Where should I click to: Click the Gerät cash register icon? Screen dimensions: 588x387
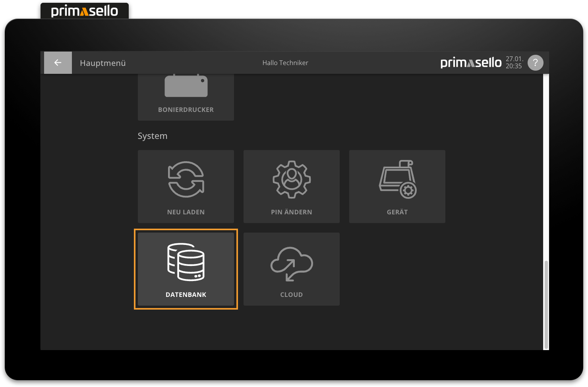pyautogui.click(x=397, y=179)
